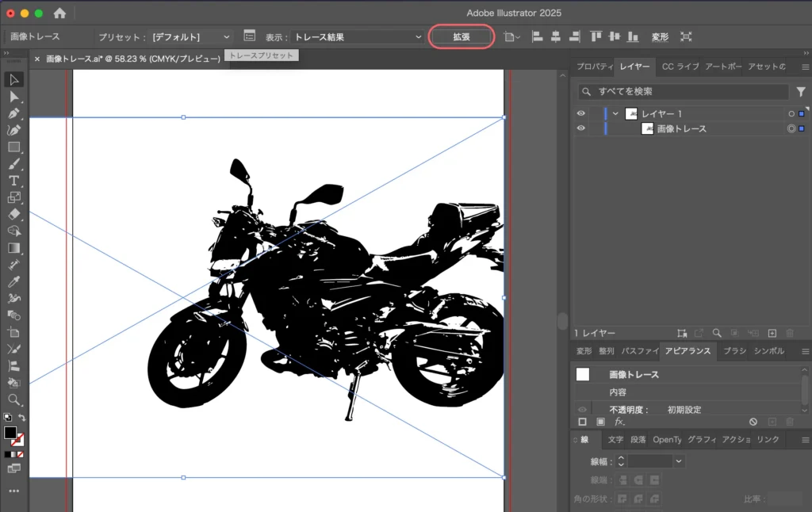Create a new layer in Layers panel
812x512 pixels.
coord(772,334)
